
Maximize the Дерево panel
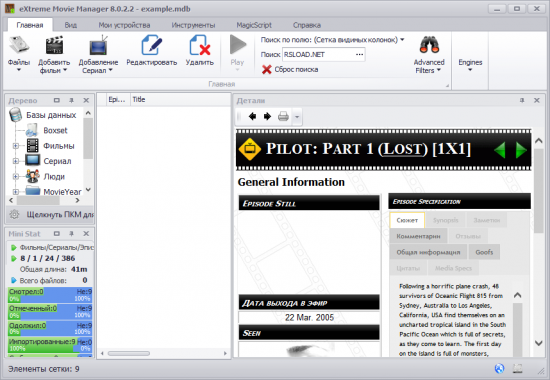coord(56,100)
